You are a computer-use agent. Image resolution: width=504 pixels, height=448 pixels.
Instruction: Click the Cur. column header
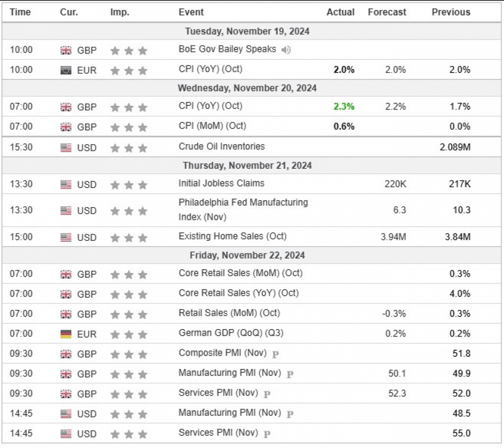tap(69, 12)
